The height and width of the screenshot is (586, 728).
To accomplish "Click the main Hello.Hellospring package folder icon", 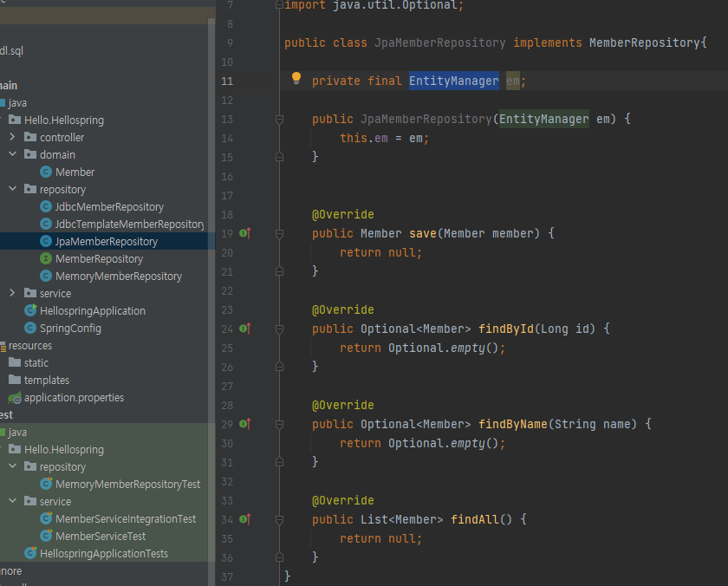I will [x=15, y=120].
